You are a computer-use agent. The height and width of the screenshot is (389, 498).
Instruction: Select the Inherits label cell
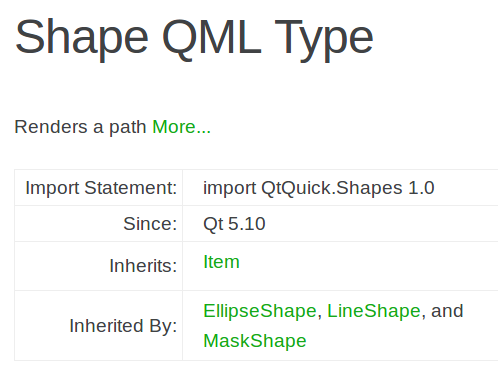[98, 266]
